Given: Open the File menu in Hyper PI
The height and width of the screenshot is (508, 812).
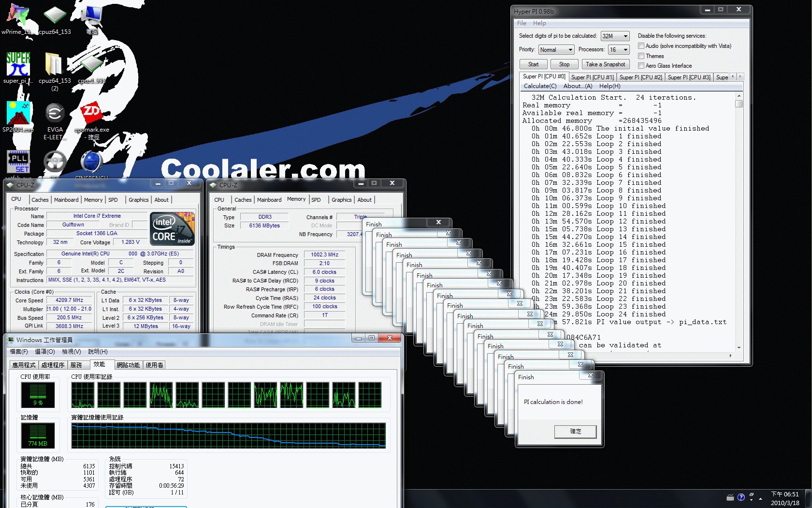Looking at the screenshot, I should (x=522, y=23).
